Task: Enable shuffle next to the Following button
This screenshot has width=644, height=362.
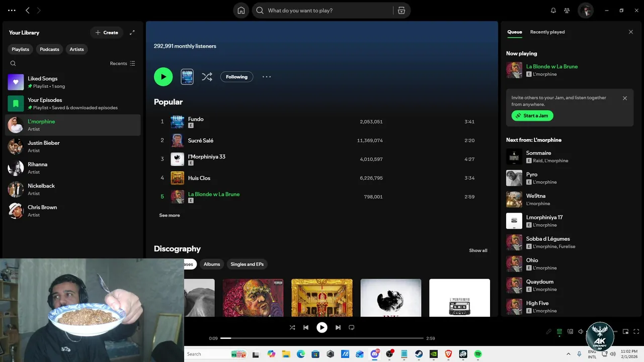Action: click(207, 77)
